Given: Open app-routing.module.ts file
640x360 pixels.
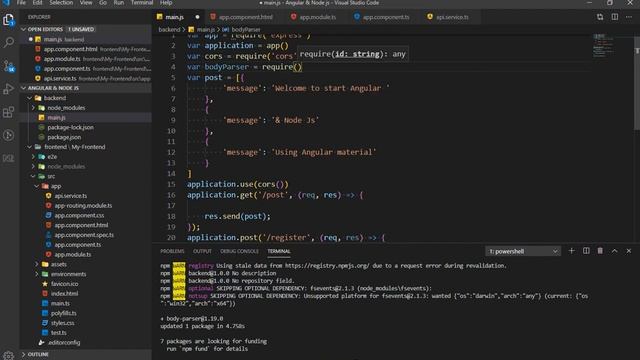Looking at the screenshot, I should click(86, 206).
